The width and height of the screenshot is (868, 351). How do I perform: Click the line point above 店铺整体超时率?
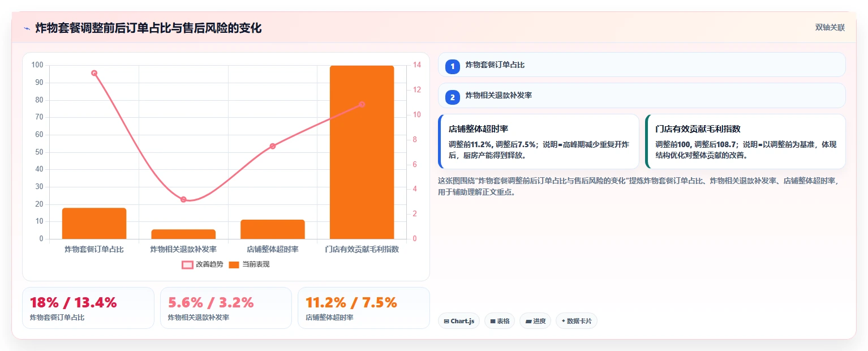click(273, 146)
